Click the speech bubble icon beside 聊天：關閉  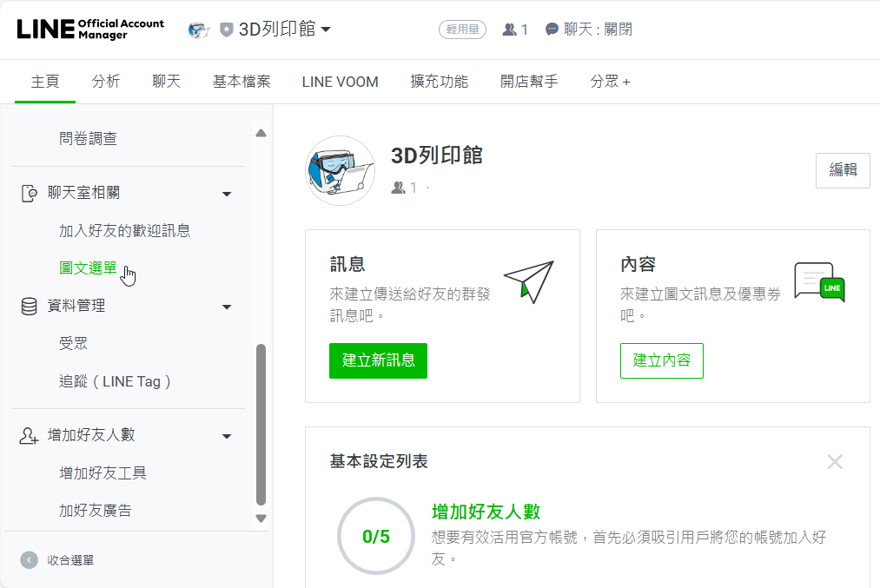551,29
